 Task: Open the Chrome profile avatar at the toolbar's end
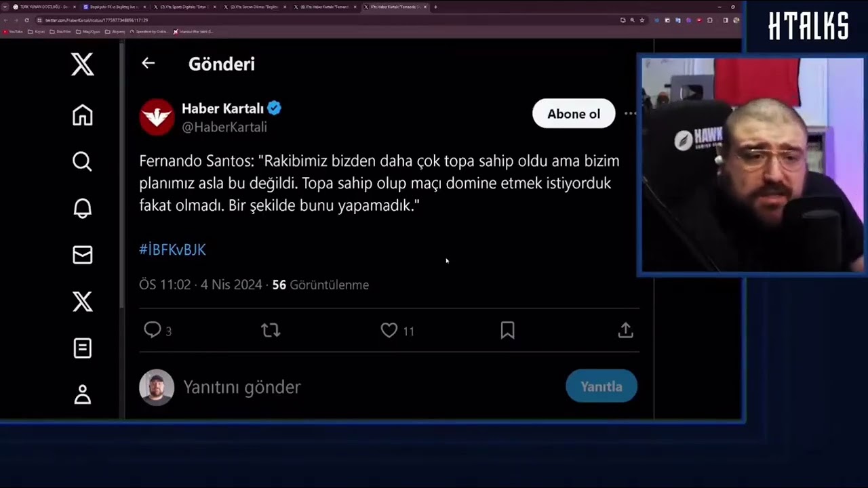click(x=736, y=20)
